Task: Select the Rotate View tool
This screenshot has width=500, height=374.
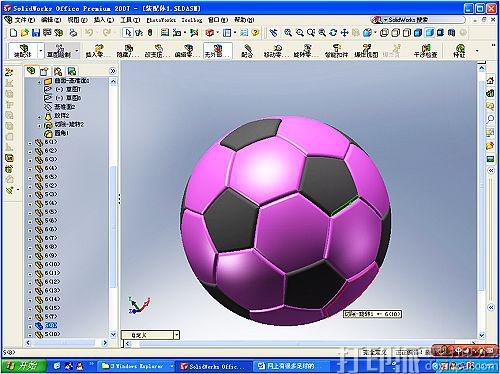Action: coord(333,33)
